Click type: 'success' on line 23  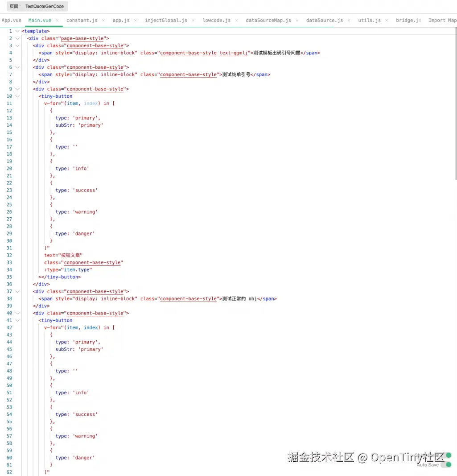[x=77, y=190]
